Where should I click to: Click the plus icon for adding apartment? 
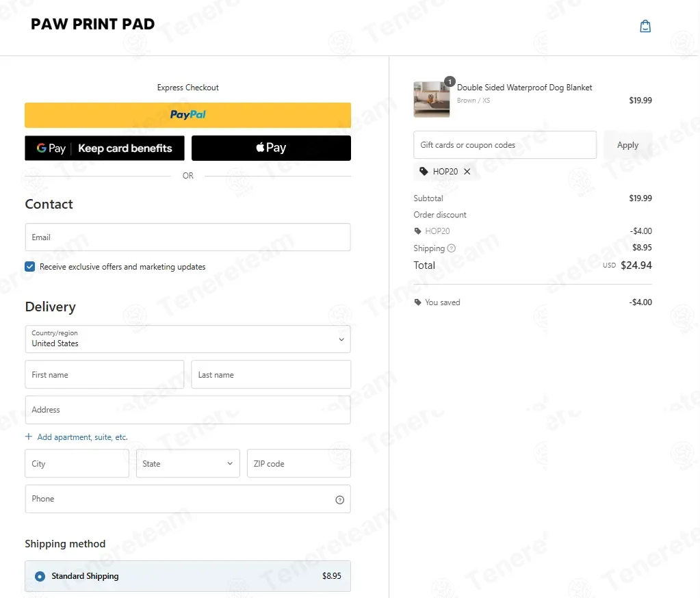29,437
